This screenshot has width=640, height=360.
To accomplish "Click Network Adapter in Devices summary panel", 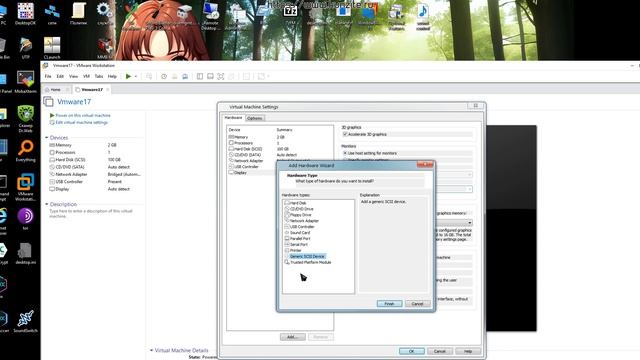I will pyautogui.click(x=71, y=174).
